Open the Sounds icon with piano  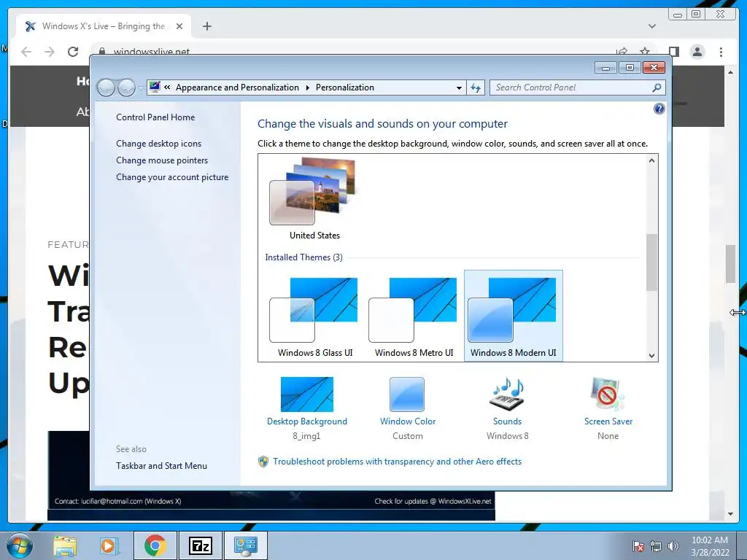[x=507, y=394]
